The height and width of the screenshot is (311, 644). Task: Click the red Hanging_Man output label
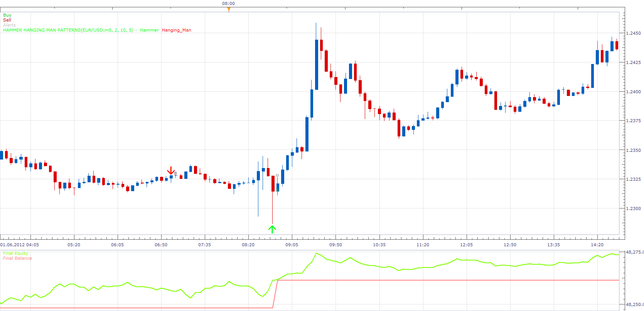pos(177,30)
